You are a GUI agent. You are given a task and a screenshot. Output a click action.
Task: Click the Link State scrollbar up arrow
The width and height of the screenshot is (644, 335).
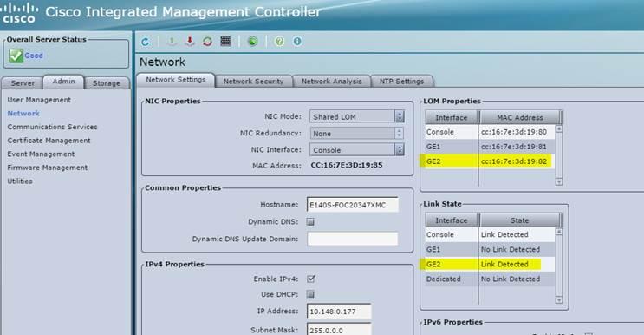(x=558, y=232)
